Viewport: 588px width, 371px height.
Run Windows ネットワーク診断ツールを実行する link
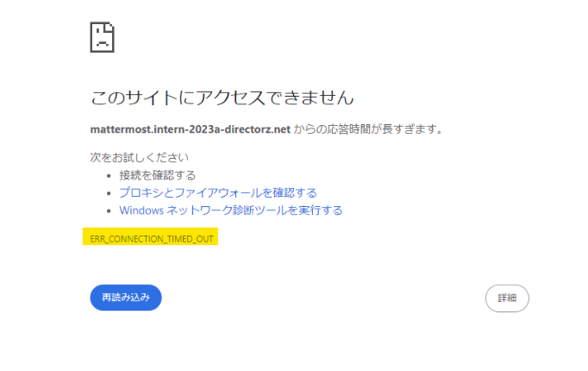tap(230, 210)
